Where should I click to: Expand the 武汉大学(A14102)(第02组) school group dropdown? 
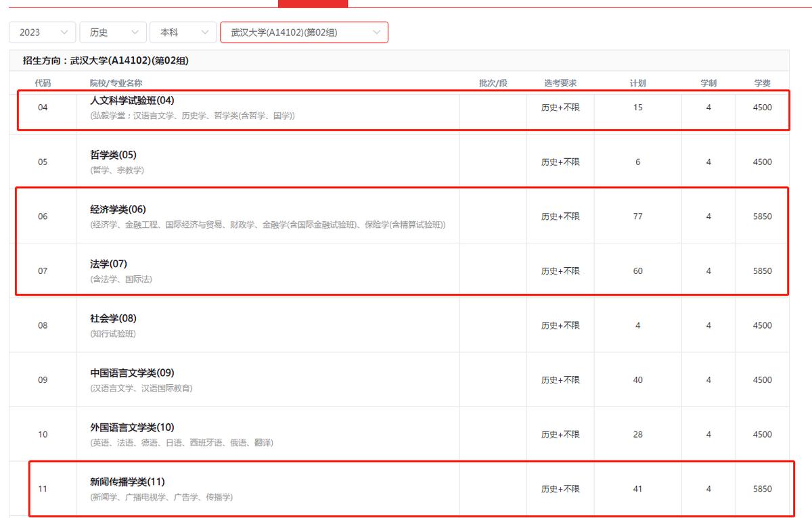[x=302, y=32]
